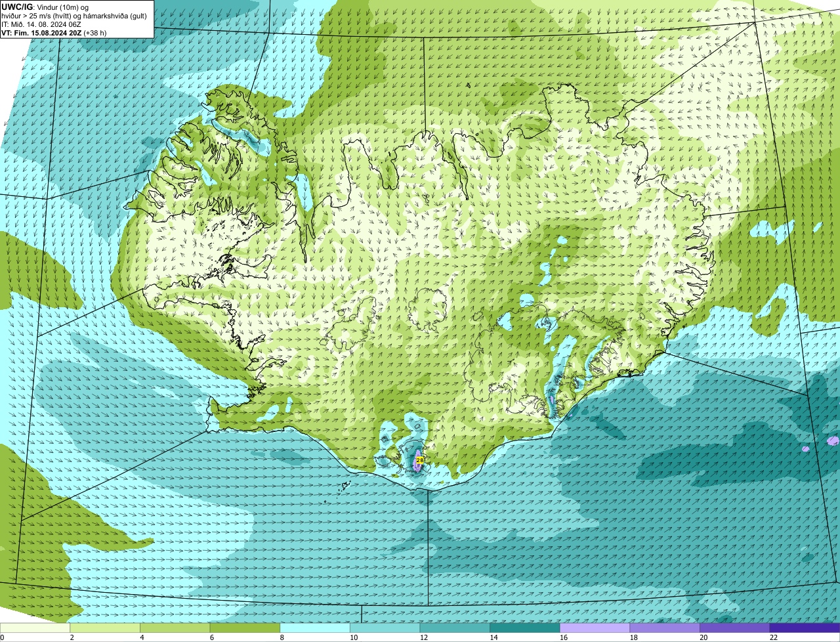Click the light cyan 8–10 m/s swatch
Viewport: 840px width, 642px height.
coord(315,628)
